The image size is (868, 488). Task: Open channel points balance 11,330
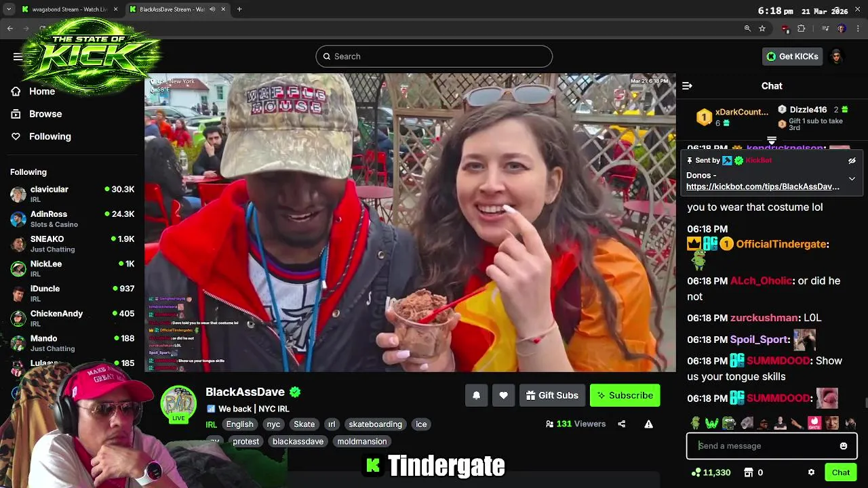(x=711, y=472)
